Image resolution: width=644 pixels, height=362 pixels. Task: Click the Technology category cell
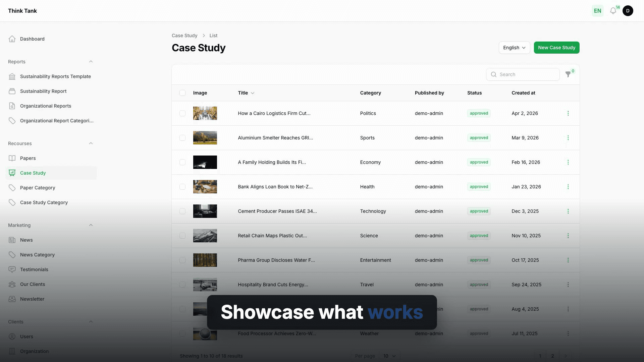pos(373,211)
